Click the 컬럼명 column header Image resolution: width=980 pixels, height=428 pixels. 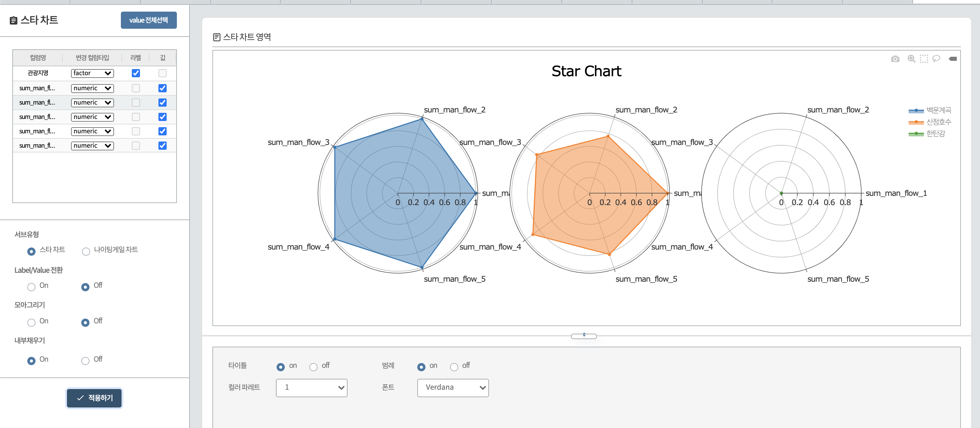[x=38, y=58]
